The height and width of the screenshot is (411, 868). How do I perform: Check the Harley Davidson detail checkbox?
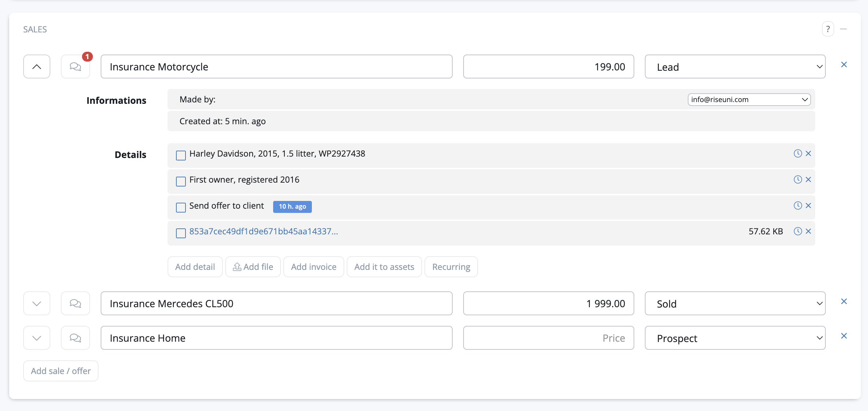(181, 155)
